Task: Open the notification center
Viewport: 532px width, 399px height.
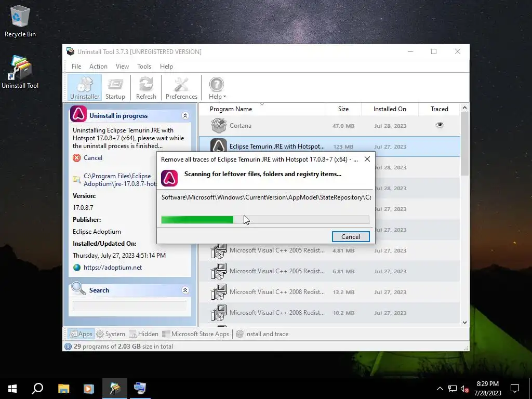Action: pos(515,388)
